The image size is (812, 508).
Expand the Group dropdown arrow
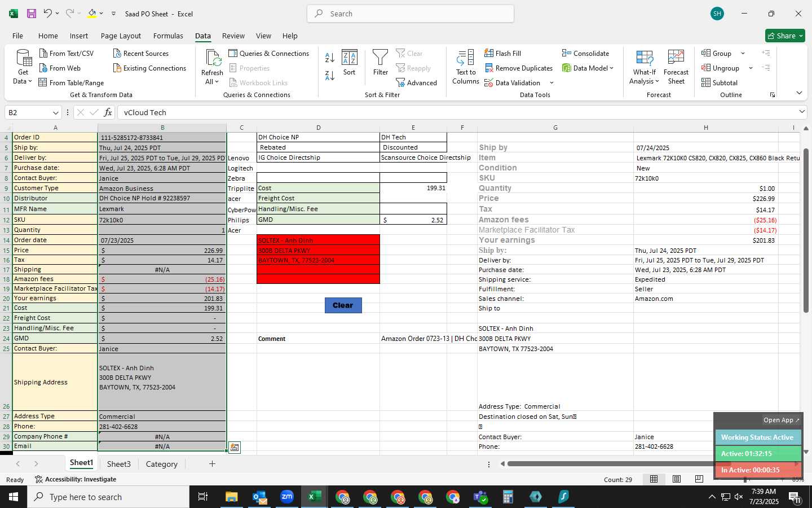click(x=743, y=54)
